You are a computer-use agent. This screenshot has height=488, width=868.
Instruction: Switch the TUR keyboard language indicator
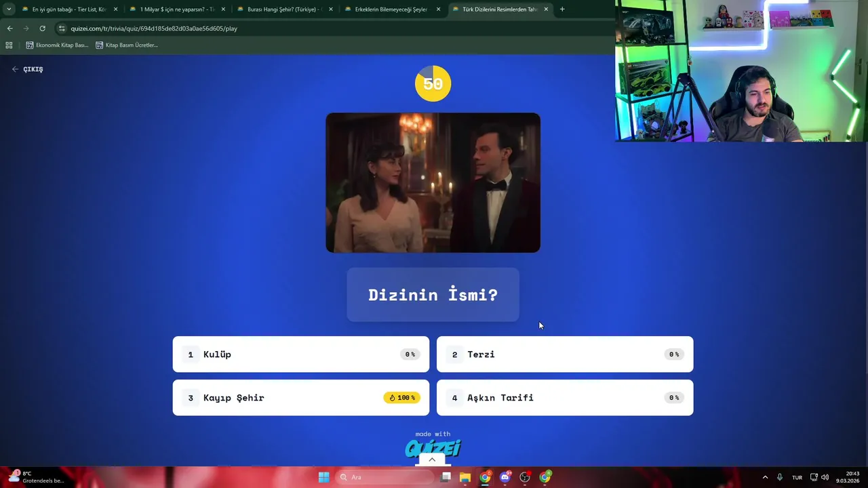click(x=797, y=477)
